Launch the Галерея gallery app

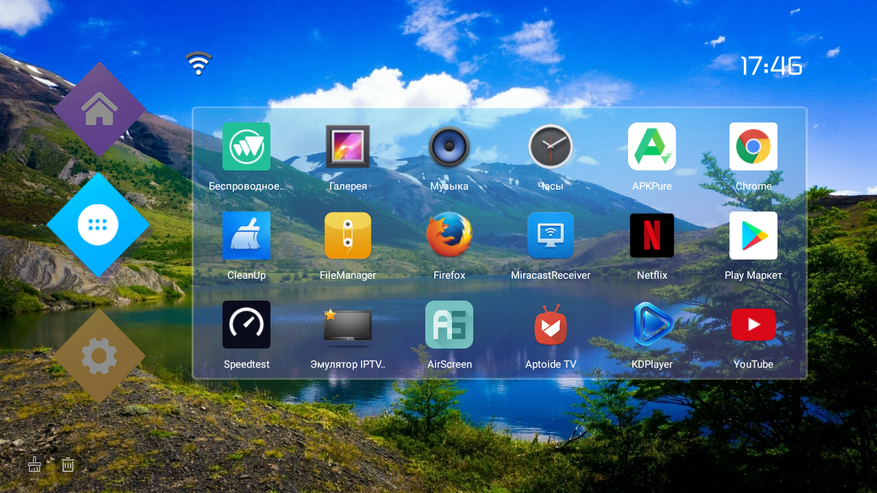[x=347, y=147]
